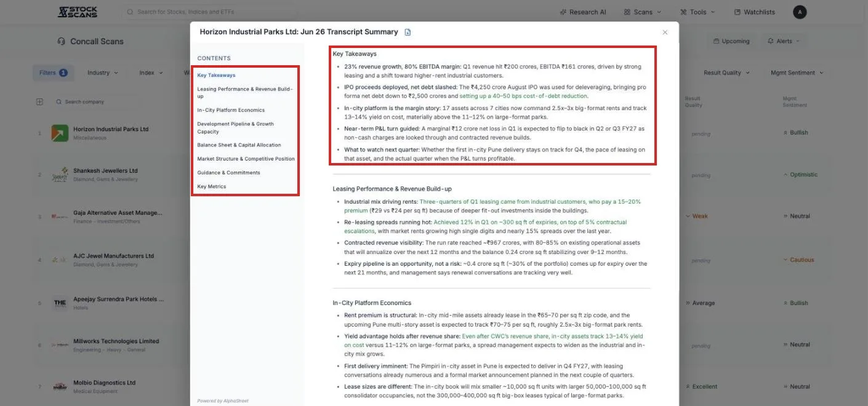868x406 pixels.
Task: Jump to Leasing Performance & Revenue Build-up section
Action: click(245, 92)
